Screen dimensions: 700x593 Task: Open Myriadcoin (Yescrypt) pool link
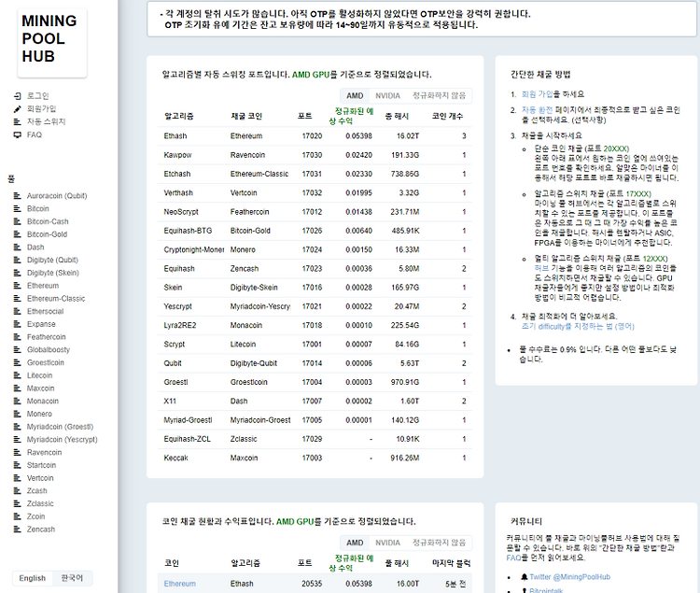pos(62,440)
